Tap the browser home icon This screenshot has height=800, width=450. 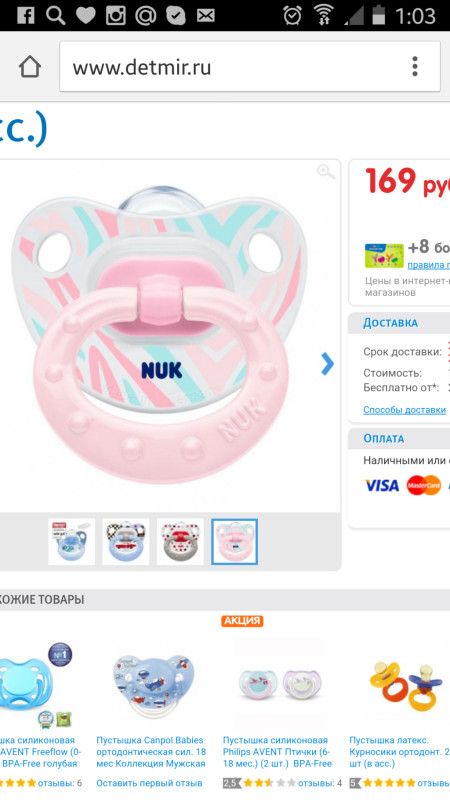click(x=30, y=67)
